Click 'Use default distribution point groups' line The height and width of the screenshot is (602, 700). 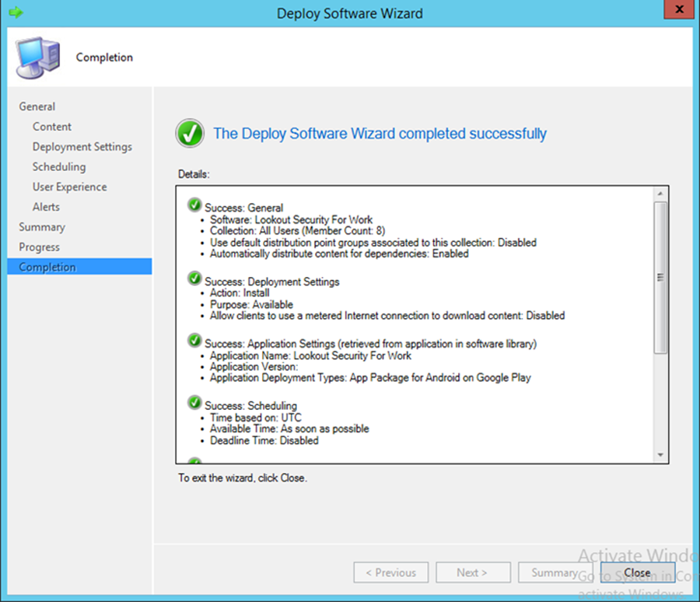(373, 243)
